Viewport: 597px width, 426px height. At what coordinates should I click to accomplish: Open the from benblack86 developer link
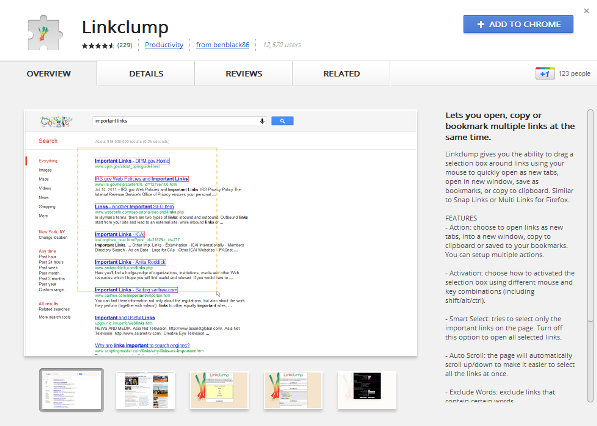222,45
